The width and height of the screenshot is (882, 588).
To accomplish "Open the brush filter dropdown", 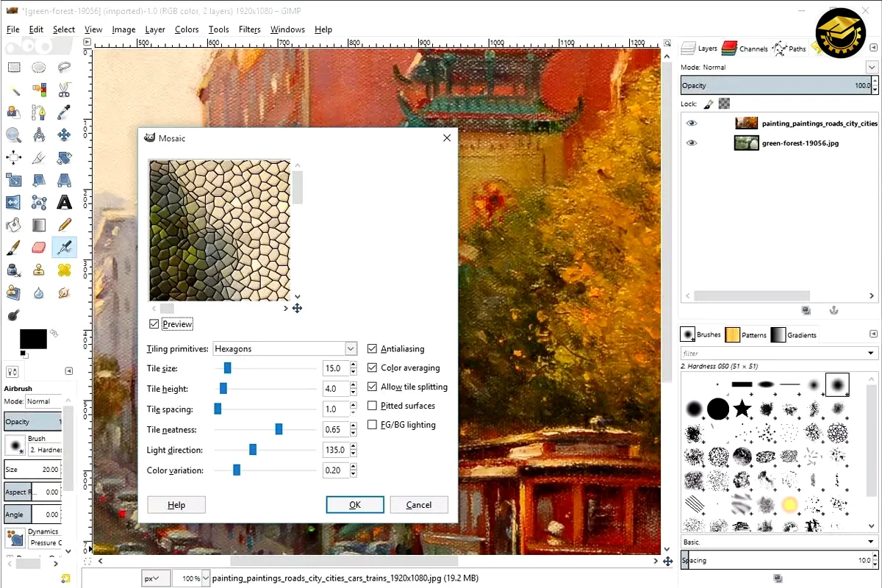I will point(872,354).
